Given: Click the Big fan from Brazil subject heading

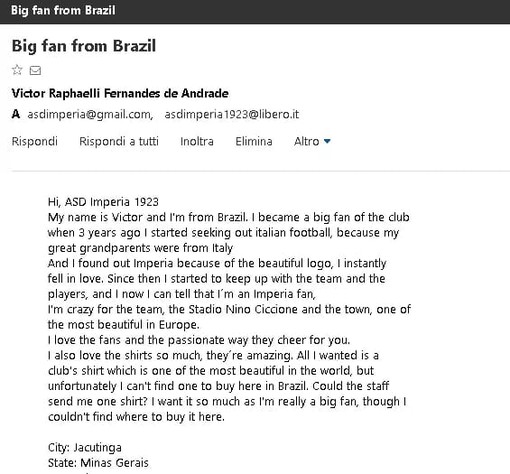Looking at the screenshot, I should pos(84,46).
